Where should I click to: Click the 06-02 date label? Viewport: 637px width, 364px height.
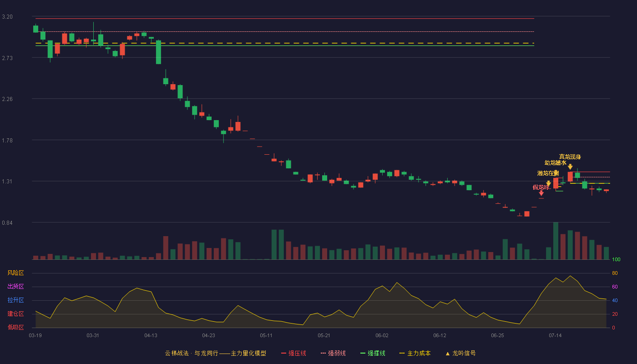pos(382,335)
